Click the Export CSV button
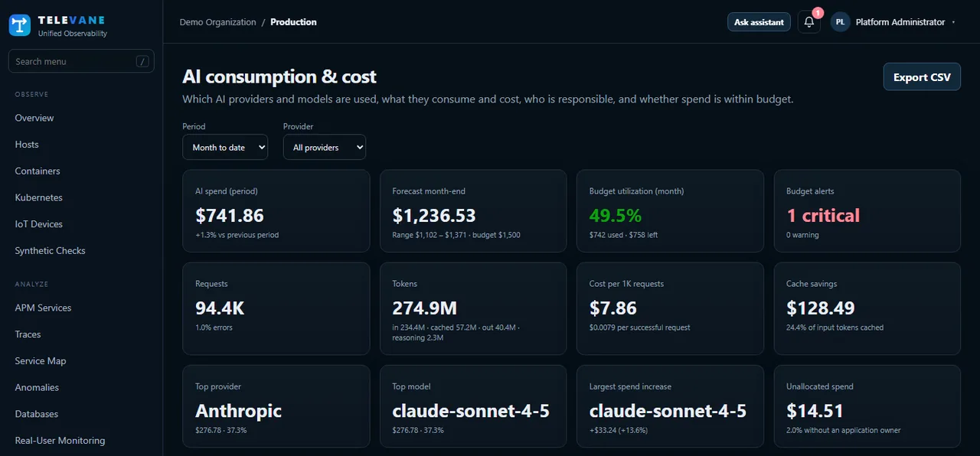This screenshot has height=456, width=980. tap(922, 77)
